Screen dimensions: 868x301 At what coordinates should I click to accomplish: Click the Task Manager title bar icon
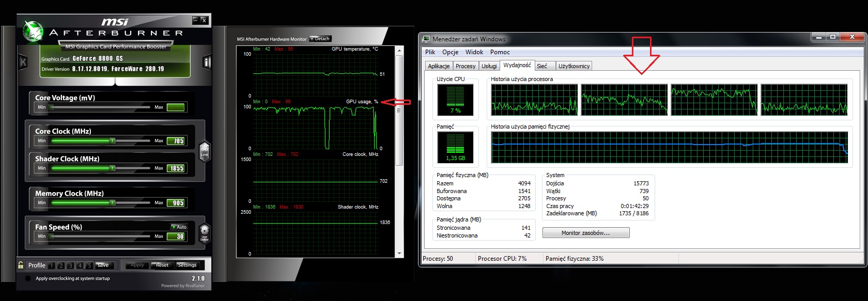426,39
